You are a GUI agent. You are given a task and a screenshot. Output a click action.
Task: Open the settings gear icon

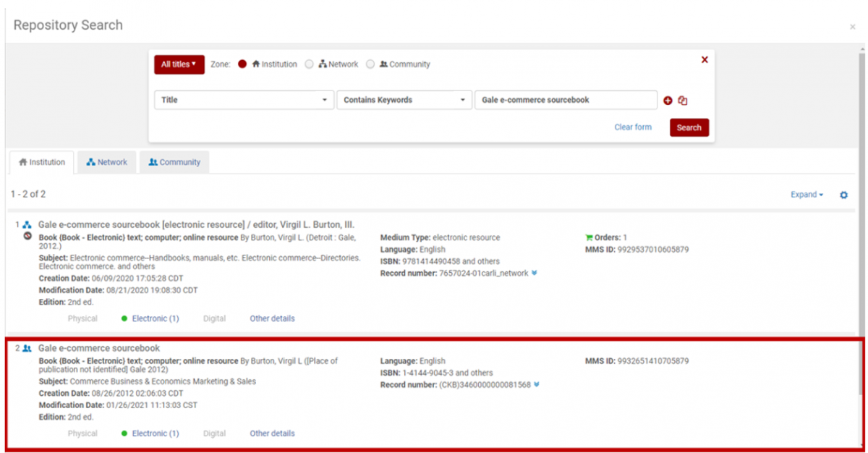tap(843, 195)
